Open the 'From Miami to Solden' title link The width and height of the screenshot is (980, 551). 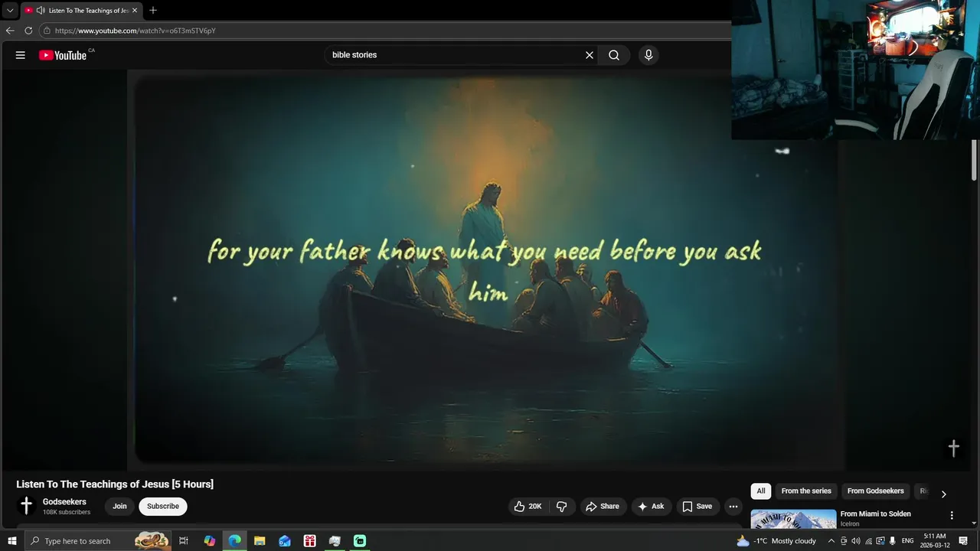pos(876,514)
